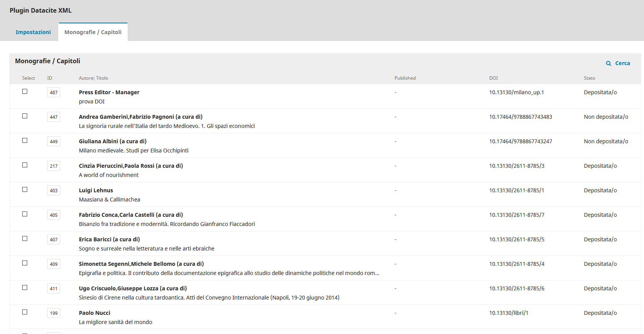Image resolution: width=644 pixels, height=334 pixels.
Task: Click the author Press Editor - Manager
Action: [109, 92]
